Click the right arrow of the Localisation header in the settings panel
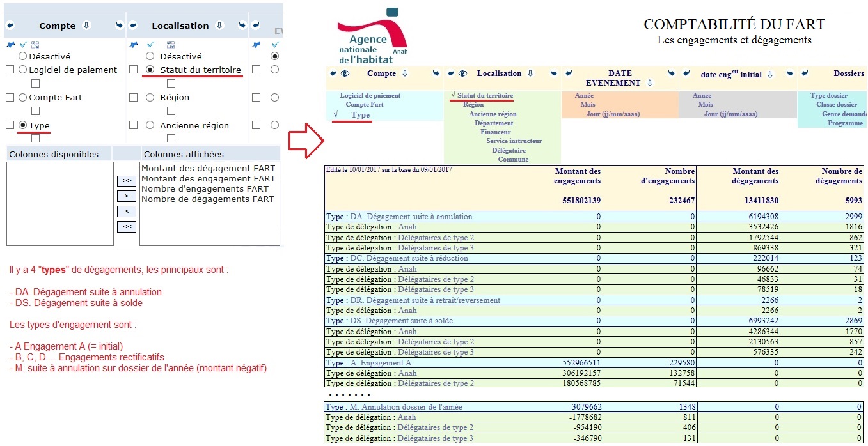The height and width of the screenshot is (446, 868). (x=242, y=26)
